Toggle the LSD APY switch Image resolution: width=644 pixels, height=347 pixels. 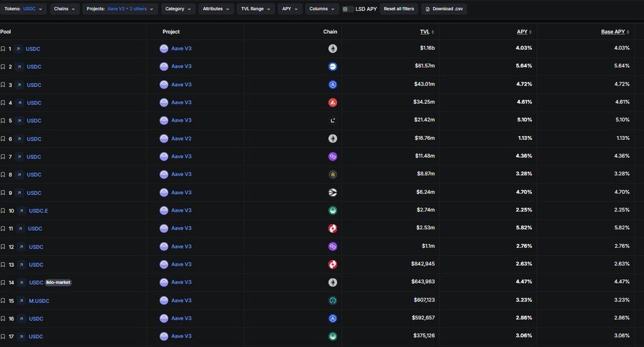[348, 9]
